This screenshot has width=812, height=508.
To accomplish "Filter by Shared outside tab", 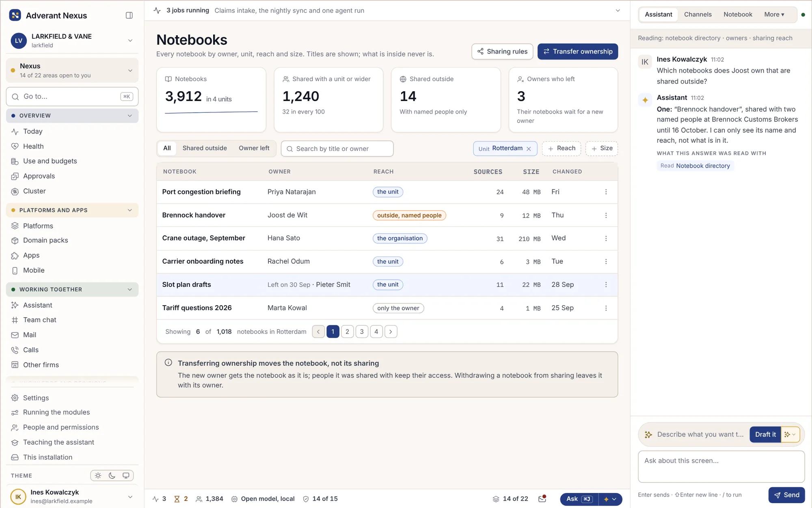I will click(x=205, y=148).
